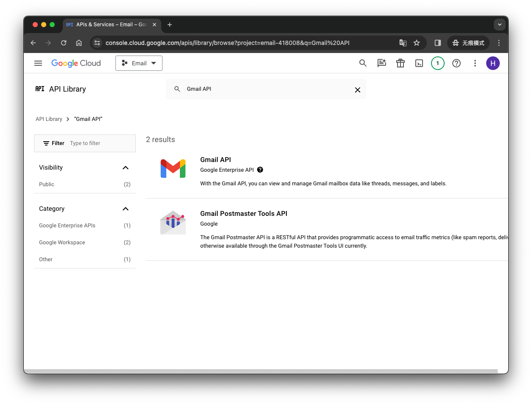The image size is (532, 405).
Task: Open Gmail Postmaster Tools API result
Action: coord(244,214)
